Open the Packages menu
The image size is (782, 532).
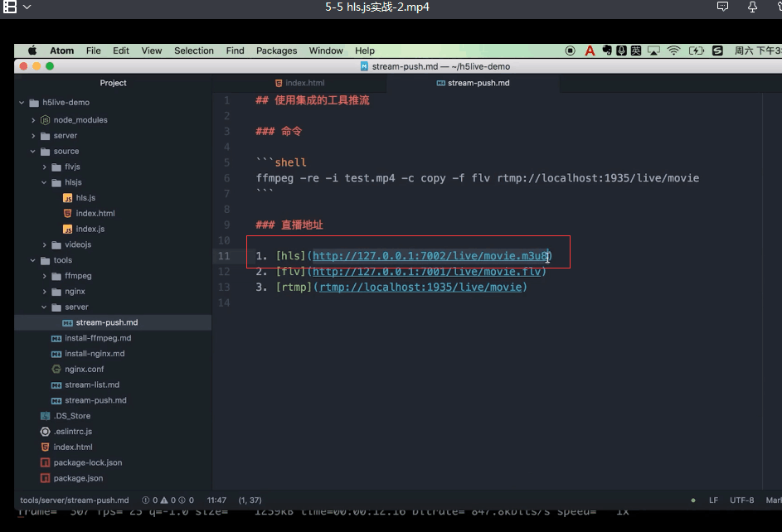tap(276, 50)
